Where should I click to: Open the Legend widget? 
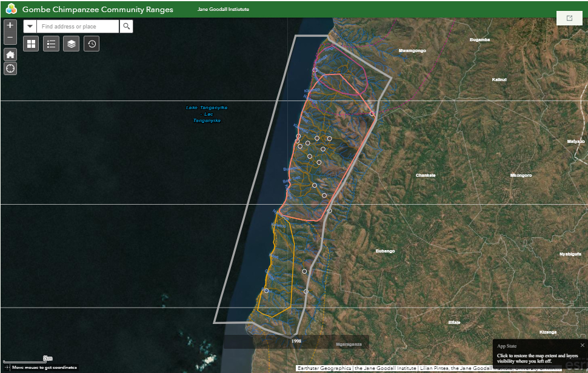52,44
